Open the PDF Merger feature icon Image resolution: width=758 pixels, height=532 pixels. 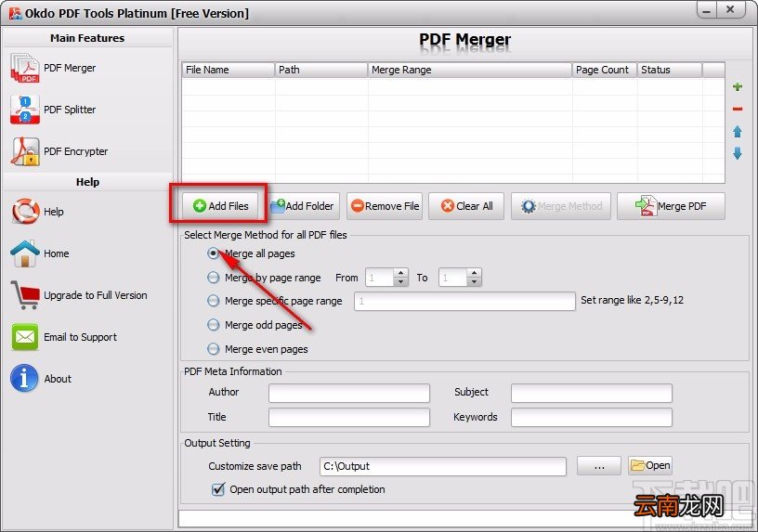tap(25, 68)
